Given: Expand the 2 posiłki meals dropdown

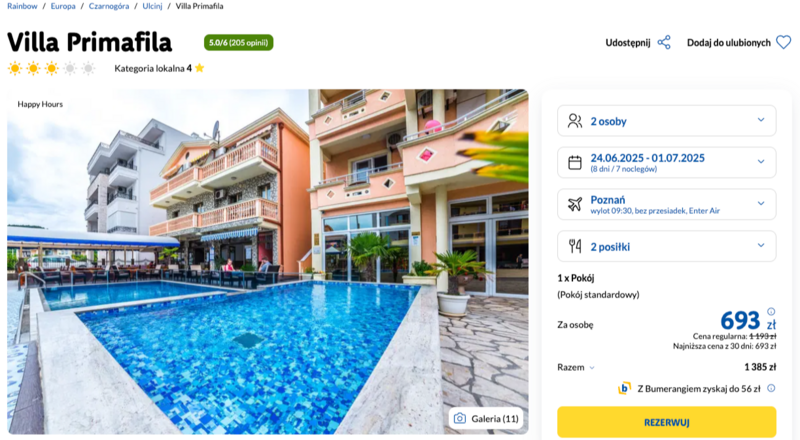Looking at the screenshot, I should pyautogui.click(x=666, y=246).
